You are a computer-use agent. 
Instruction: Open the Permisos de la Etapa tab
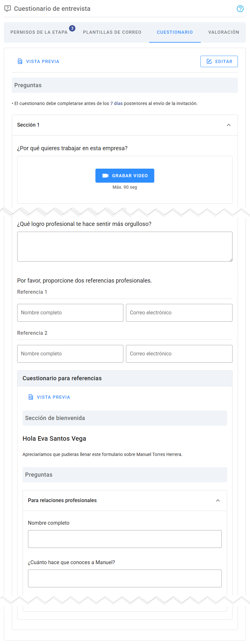click(39, 32)
